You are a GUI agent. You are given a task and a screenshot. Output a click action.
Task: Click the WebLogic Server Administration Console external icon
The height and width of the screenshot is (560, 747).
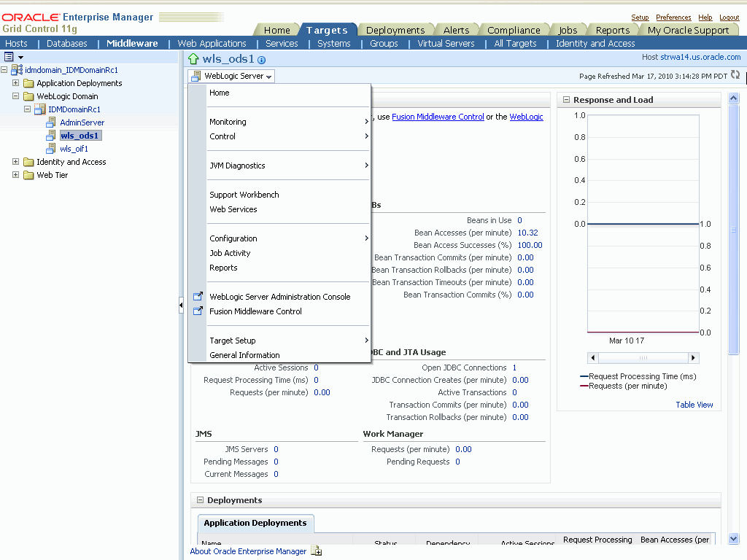[197, 297]
